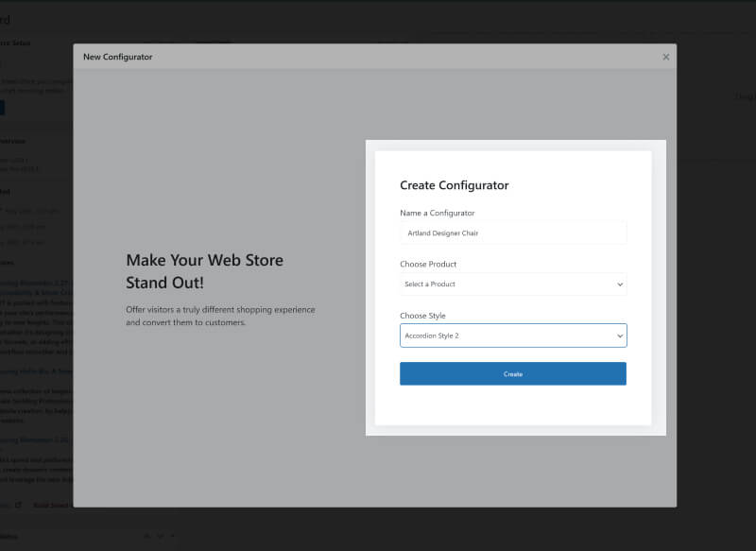Click the Make Your Web Store Stand Out heading
This screenshot has width=756, height=551.
click(x=204, y=273)
